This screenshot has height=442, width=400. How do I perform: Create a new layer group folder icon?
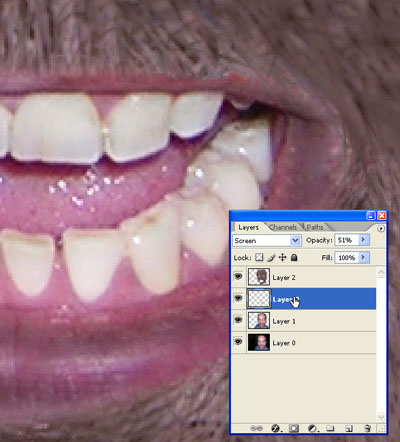(330, 428)
